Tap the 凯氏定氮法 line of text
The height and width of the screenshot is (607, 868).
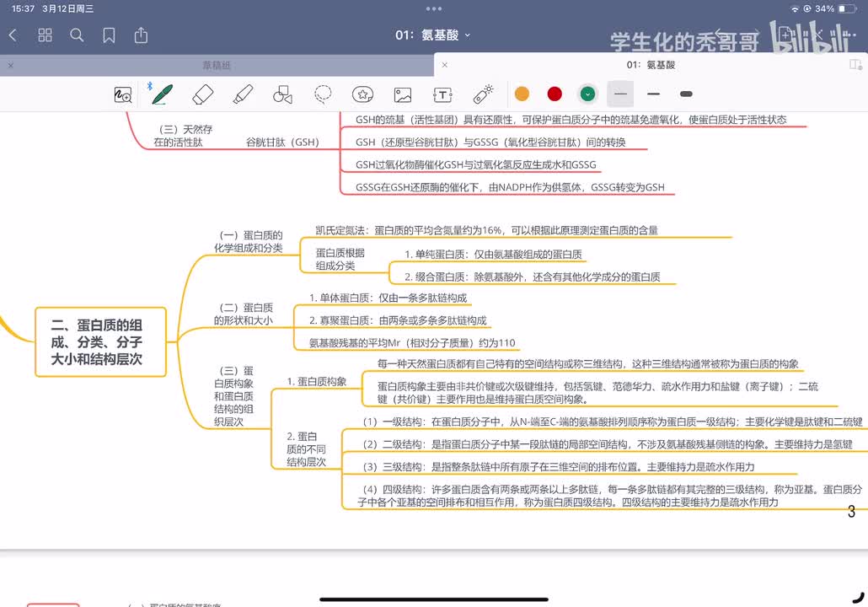click(x=486, y=230)
